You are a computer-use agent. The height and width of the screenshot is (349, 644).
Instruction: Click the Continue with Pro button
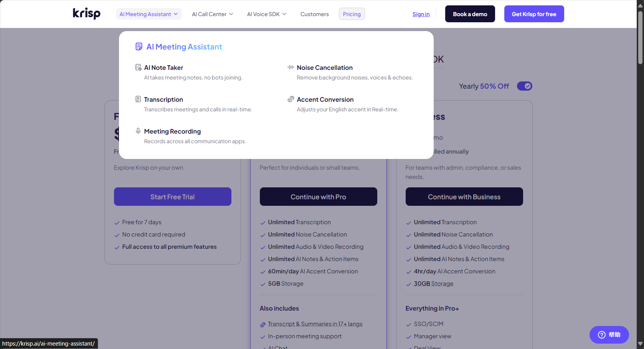coord(319,197)
